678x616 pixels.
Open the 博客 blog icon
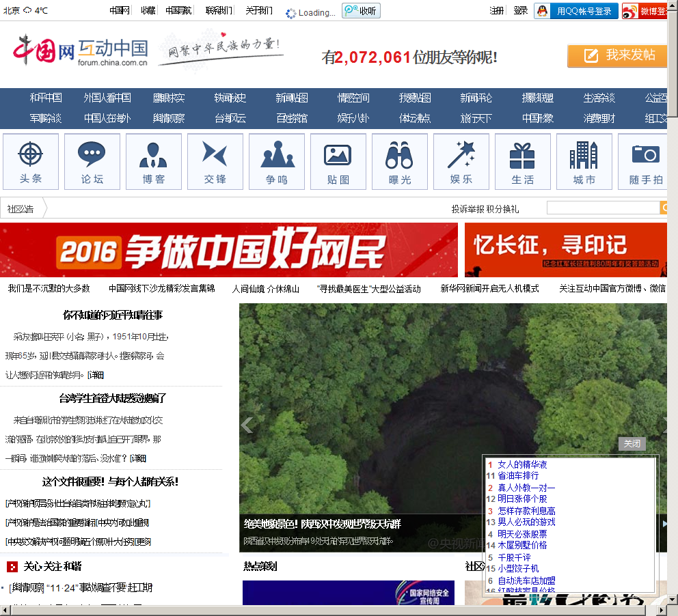[x=154, y=162]
